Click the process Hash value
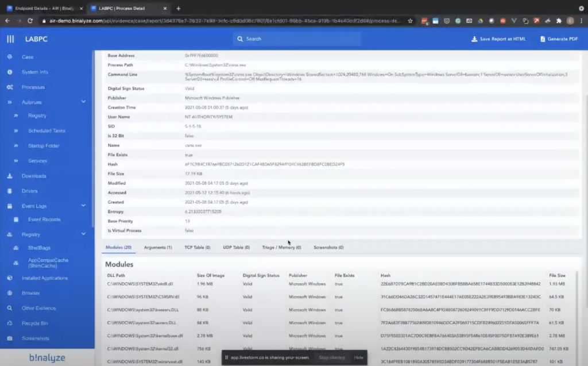 pyautogui.click(x=264, y=164)
